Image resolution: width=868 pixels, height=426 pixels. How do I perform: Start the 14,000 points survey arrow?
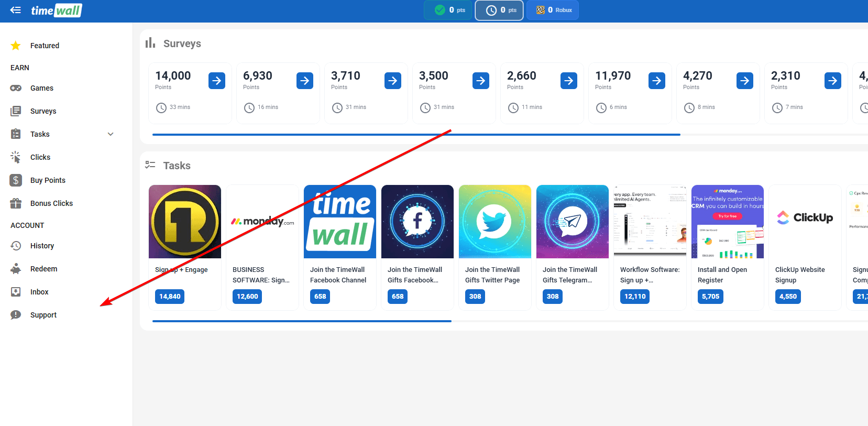coord(217,81)
